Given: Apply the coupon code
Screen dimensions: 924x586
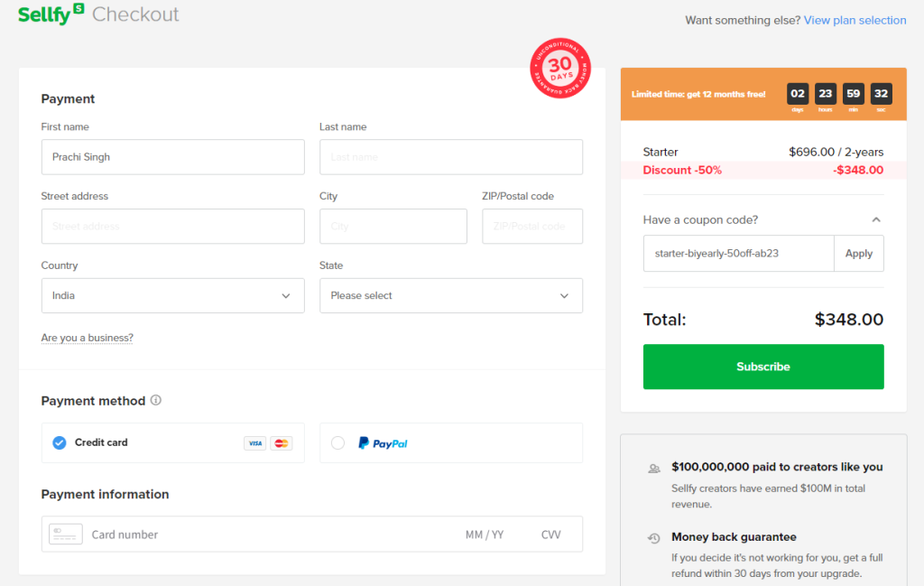Looking at the screenshot, I should 859,254.
